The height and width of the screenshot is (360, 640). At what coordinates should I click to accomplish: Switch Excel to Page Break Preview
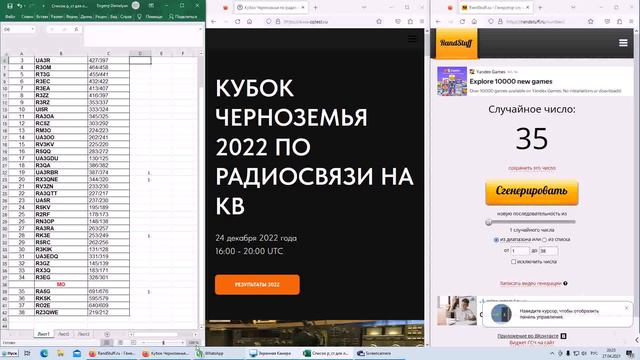coord(133,342)
